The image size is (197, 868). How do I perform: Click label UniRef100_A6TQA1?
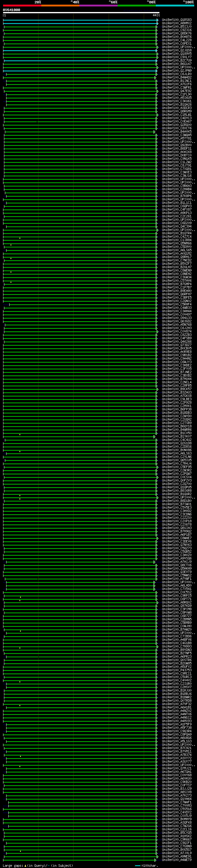177,772
